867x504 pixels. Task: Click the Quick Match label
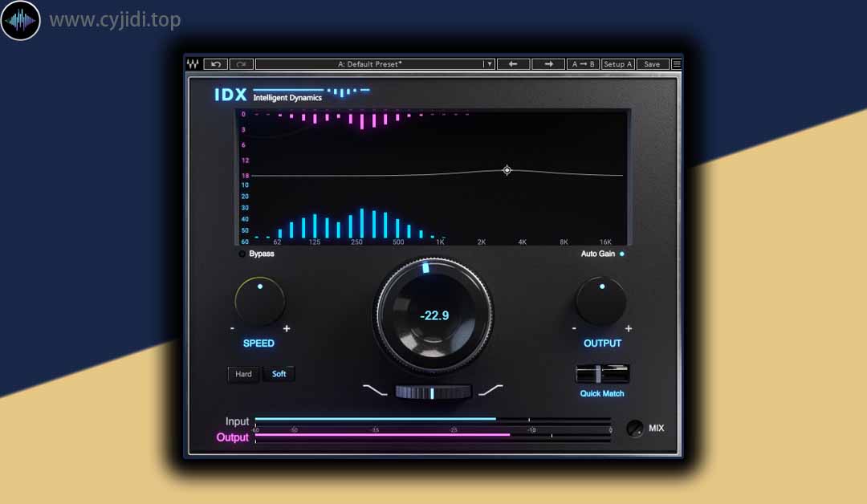coord(602,393)
